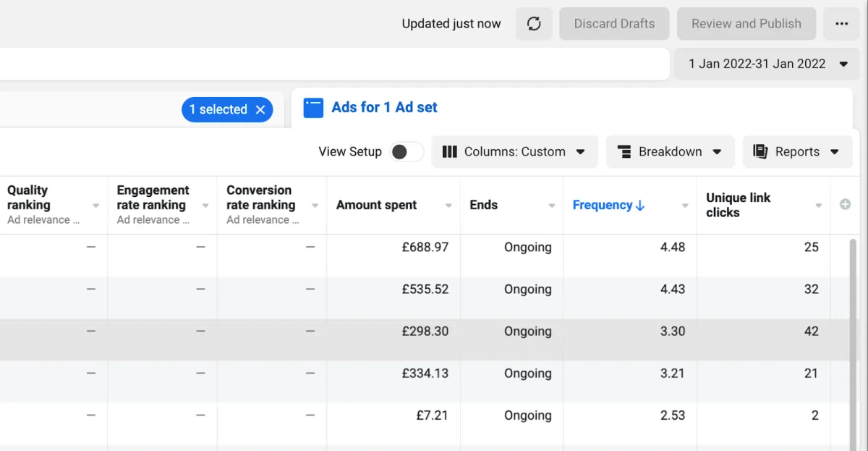This screenshot has height=451, width=868.
Task: Expand Unique link clicks column menu arrow
Action: tap(819, 206)
